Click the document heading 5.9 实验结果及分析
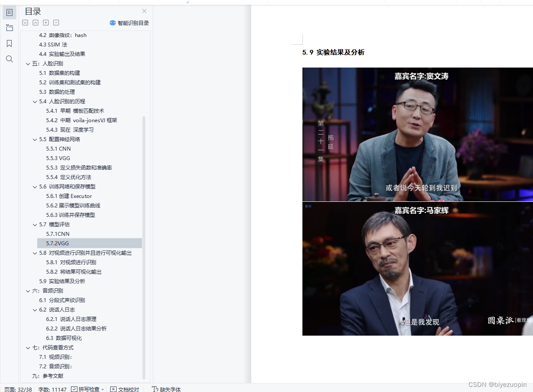 [x=333, y=52]
